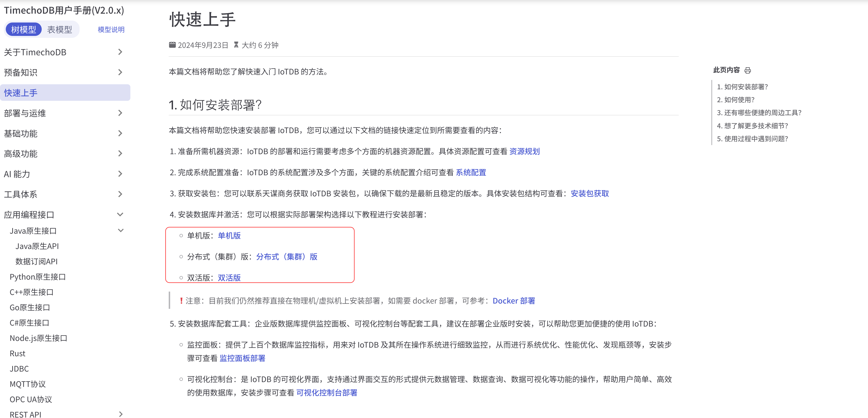Open 工具体系 sidebar section
This screenshot has width=868, height=418.
click(21, 194)
